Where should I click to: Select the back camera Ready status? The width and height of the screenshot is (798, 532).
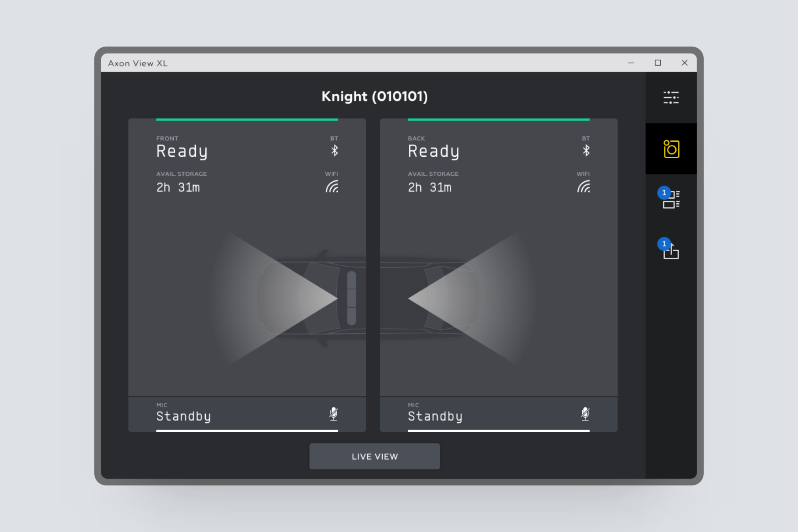tap(433, 151)
